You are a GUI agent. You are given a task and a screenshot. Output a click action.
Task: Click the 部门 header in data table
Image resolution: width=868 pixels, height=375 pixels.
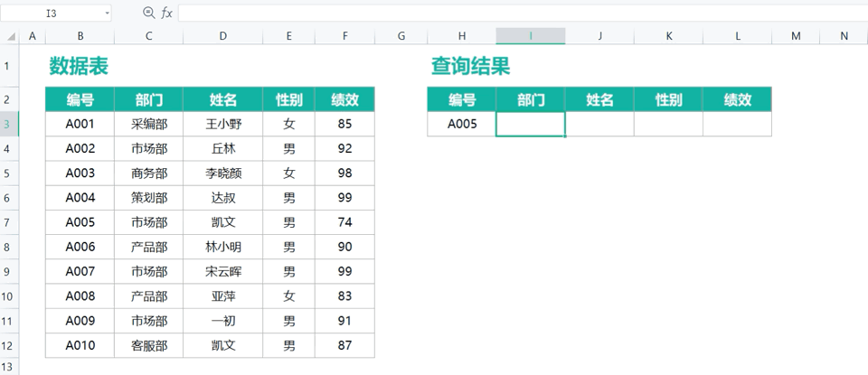pyautogui.click(x=149, y=99)
